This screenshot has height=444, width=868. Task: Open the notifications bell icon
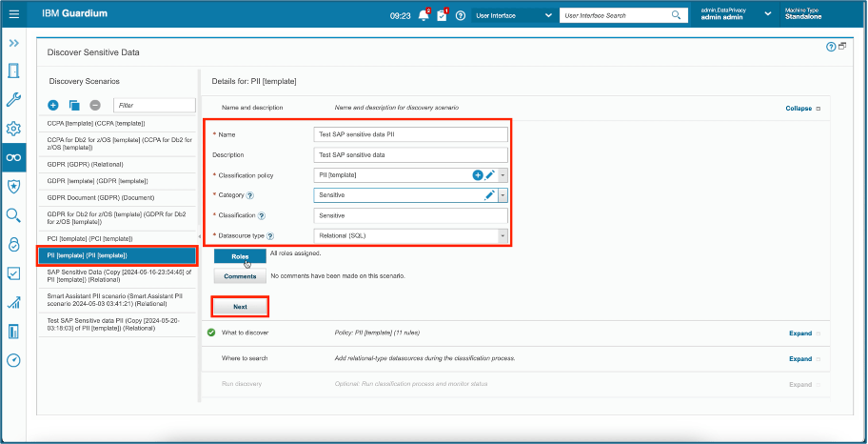(424, 15)
